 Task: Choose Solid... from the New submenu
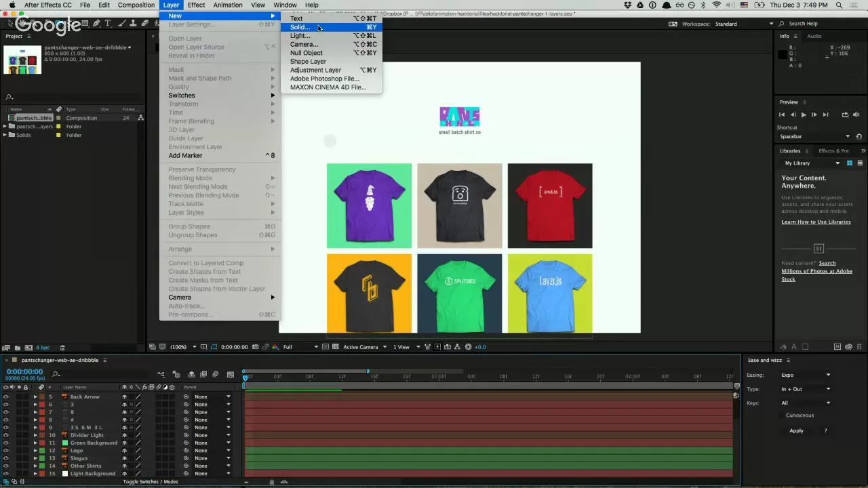click(331, 27)
